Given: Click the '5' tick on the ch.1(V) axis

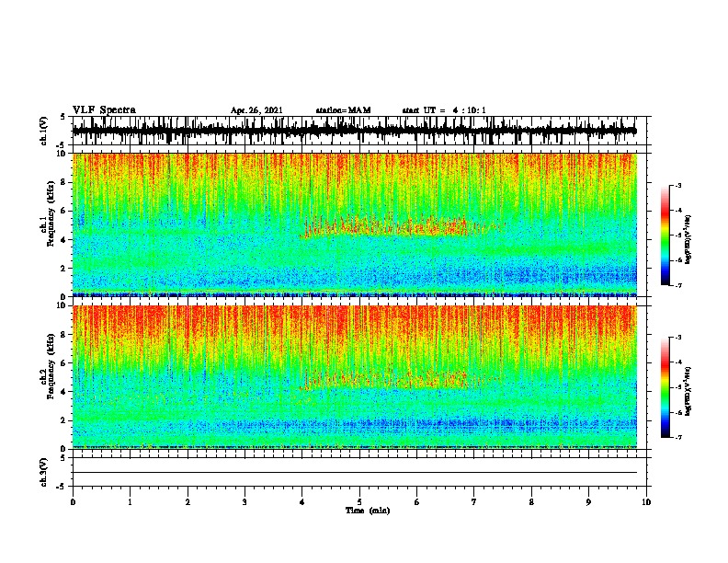Looking at the screenshot, I should coord(63,117).
